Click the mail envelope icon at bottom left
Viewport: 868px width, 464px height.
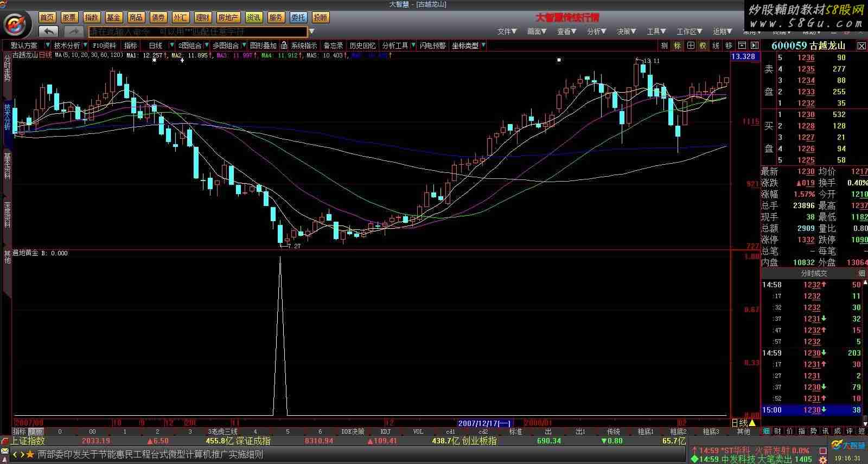coord(5,451)
